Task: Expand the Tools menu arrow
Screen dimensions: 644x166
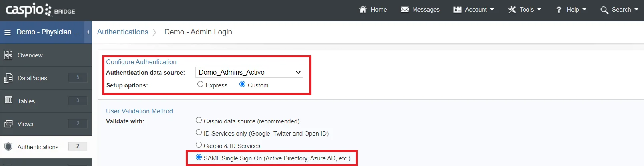Action: pos(539,9)
